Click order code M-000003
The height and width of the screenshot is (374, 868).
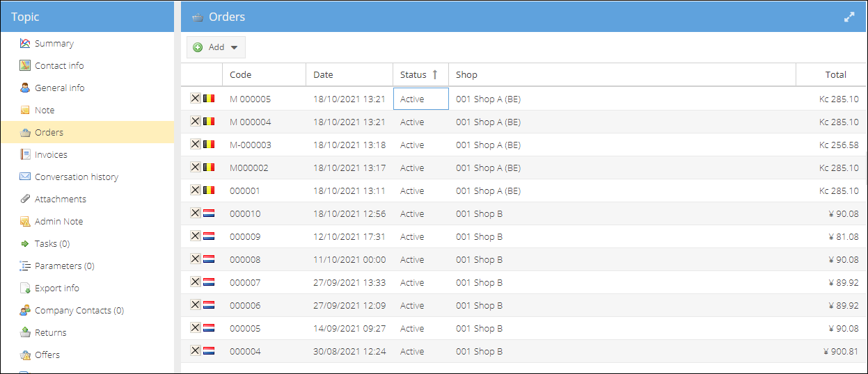pos(251,145)
